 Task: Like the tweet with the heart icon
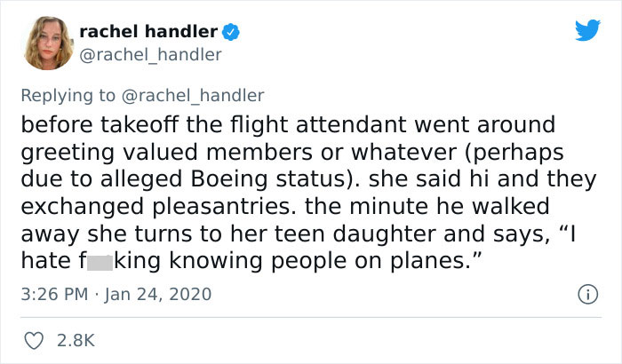pyautogui.click(x=33, y=338)
